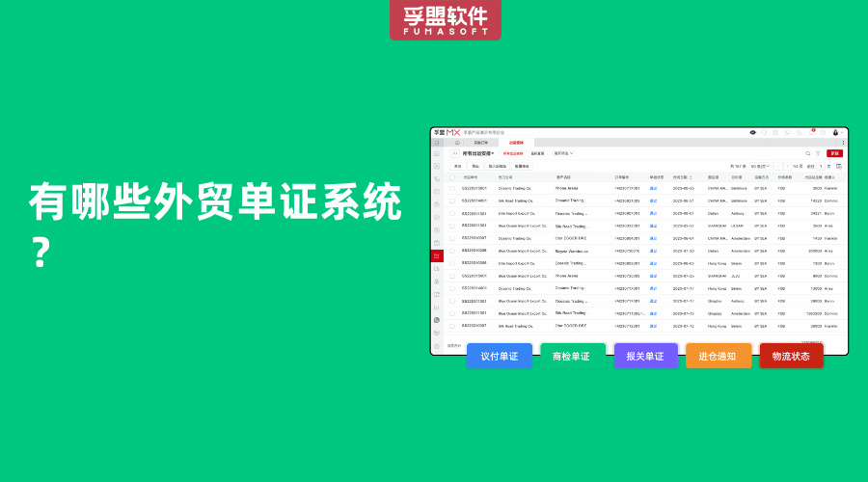
Task: Click the orange 进仓通知 button
Action: (718, 356)
